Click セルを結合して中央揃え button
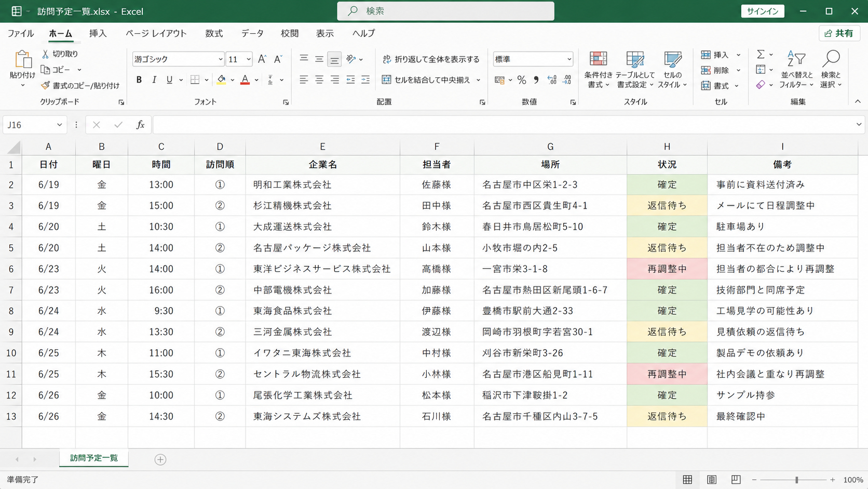The image size is (868, 489). tap(426, 80)
